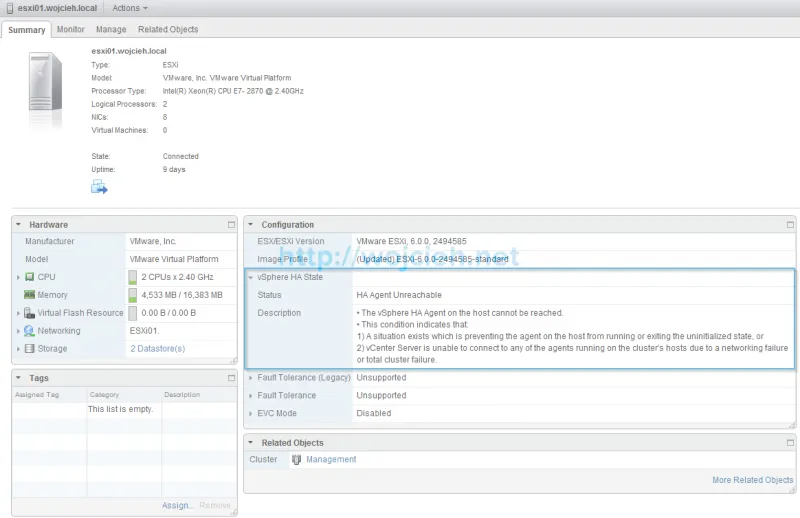Viewport: 800px width, 518px height.
Task: Maximize the Configuration panel
Action: click(790, 225)
